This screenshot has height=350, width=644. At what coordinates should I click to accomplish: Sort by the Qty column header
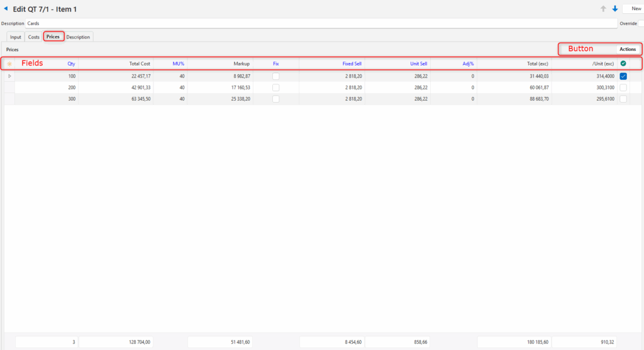tap(71, 64)
